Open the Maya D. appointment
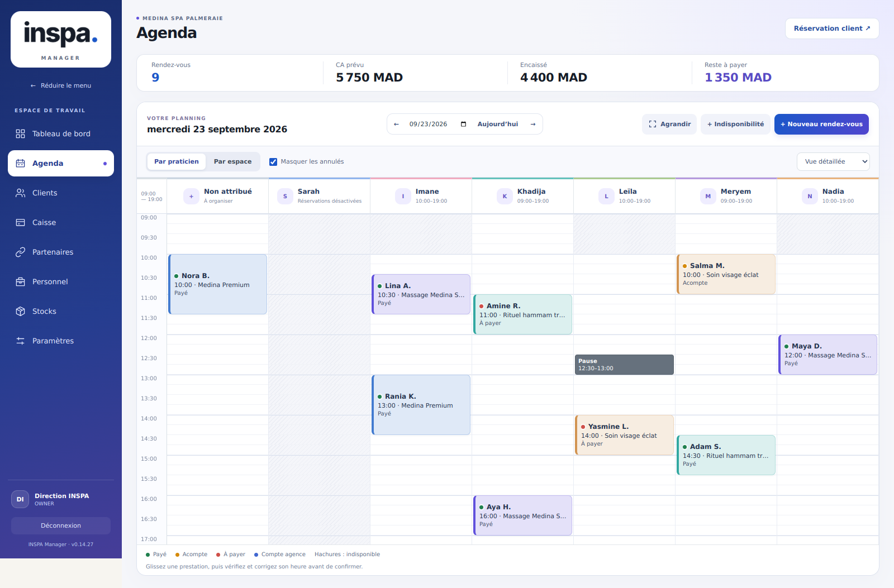This screenshot has height=588, width=894. 828,355
